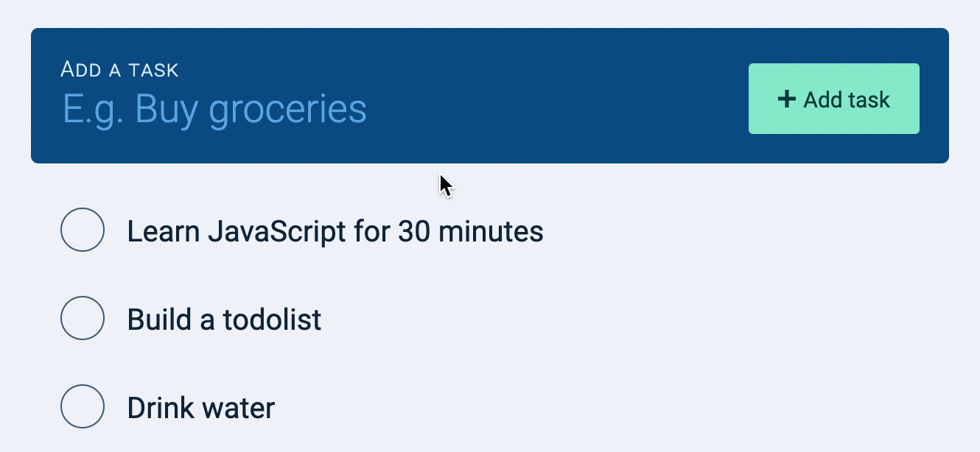Viewport: 980px width, 452px height.
Task: Click the Buy groceries placeholder input field
Action: 214,107
